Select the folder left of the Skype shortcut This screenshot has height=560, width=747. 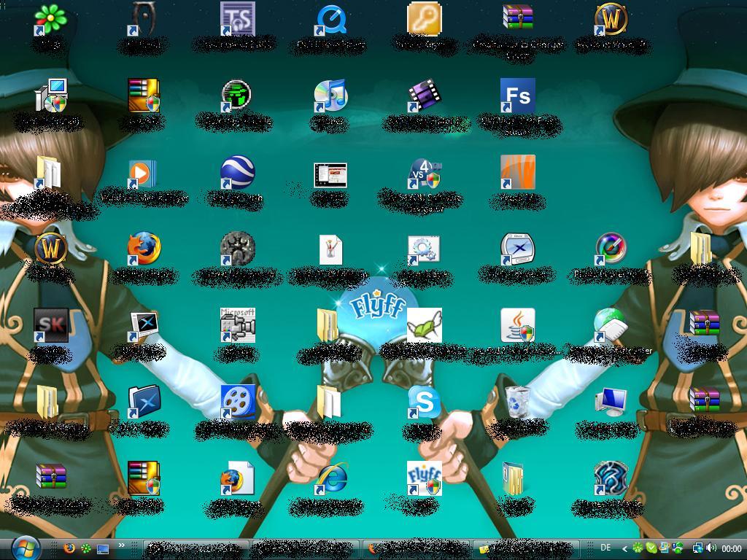pos(329,402)
